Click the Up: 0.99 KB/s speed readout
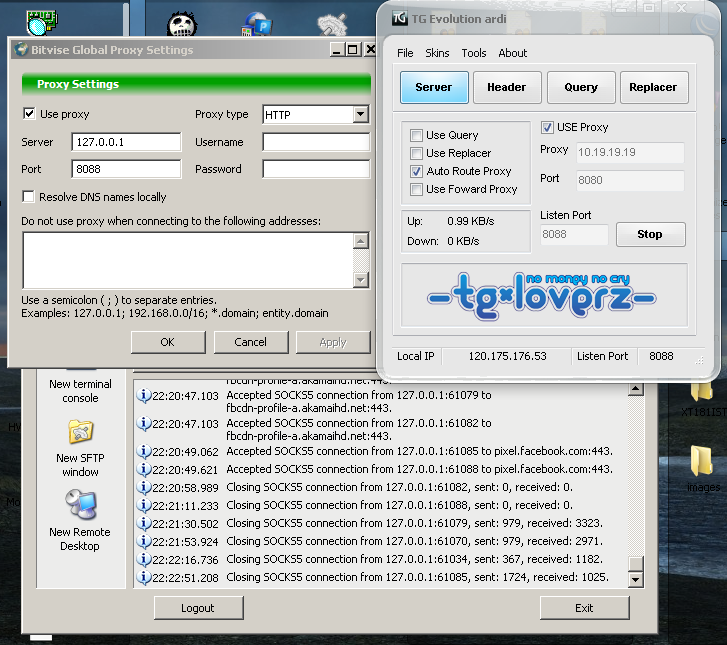The image size is (727, 645). [x=450, y=221]
